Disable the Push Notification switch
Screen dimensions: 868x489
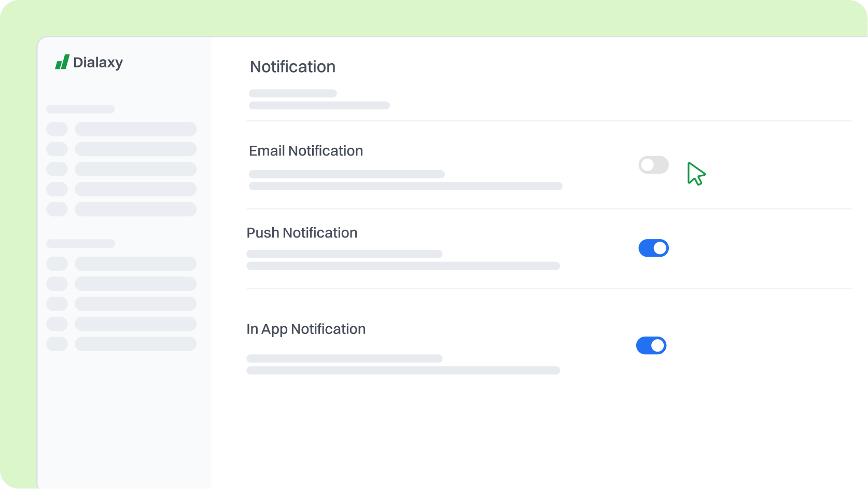(x=653, y=248)
